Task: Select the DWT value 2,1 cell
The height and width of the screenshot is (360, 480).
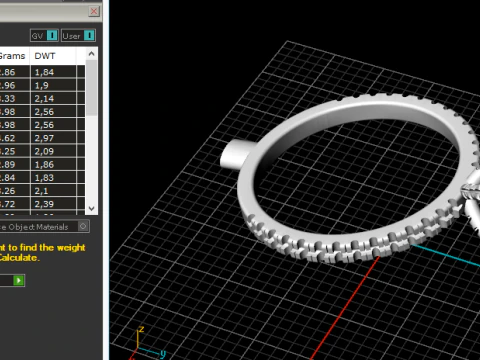Action: click(53, 191)
